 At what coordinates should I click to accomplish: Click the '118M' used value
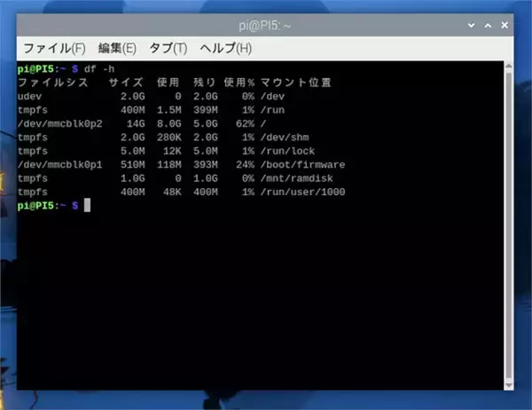pos(169,165)
